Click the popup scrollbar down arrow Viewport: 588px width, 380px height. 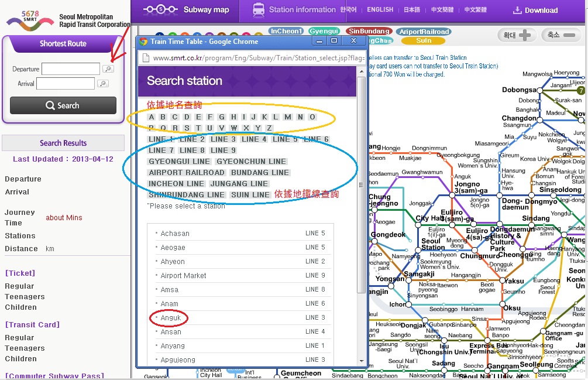[x=362, y=361]
